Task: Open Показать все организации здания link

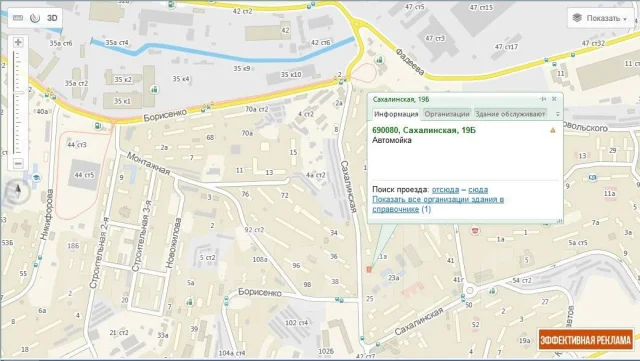Action: [x=438, y=204]
